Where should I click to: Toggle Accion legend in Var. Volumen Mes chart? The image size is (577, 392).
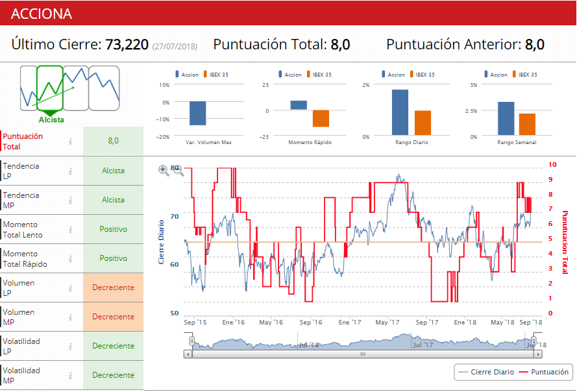pyautogui.click(x=187, y=75)
